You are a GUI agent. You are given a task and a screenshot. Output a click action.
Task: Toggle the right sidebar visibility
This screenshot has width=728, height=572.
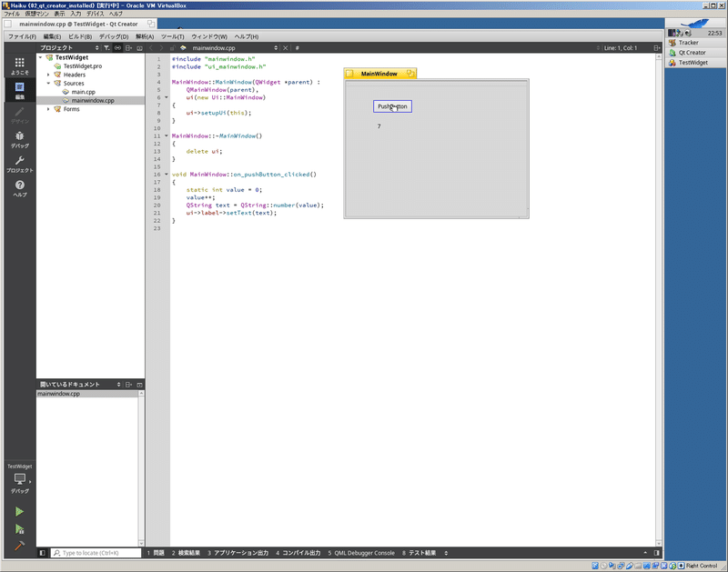[x=656, y=553]
